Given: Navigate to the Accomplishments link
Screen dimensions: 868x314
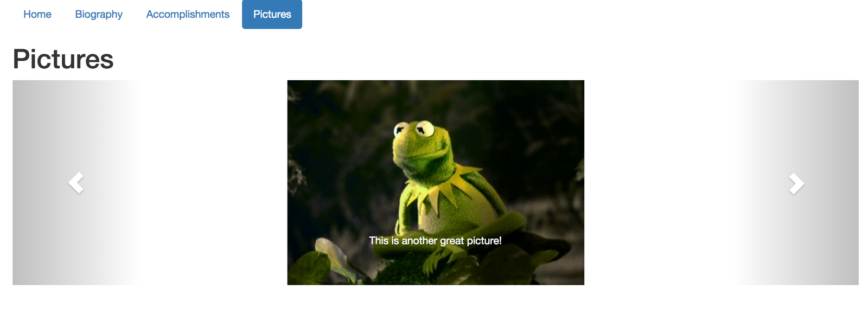Looking at the screenshot, I should point(188,14).
